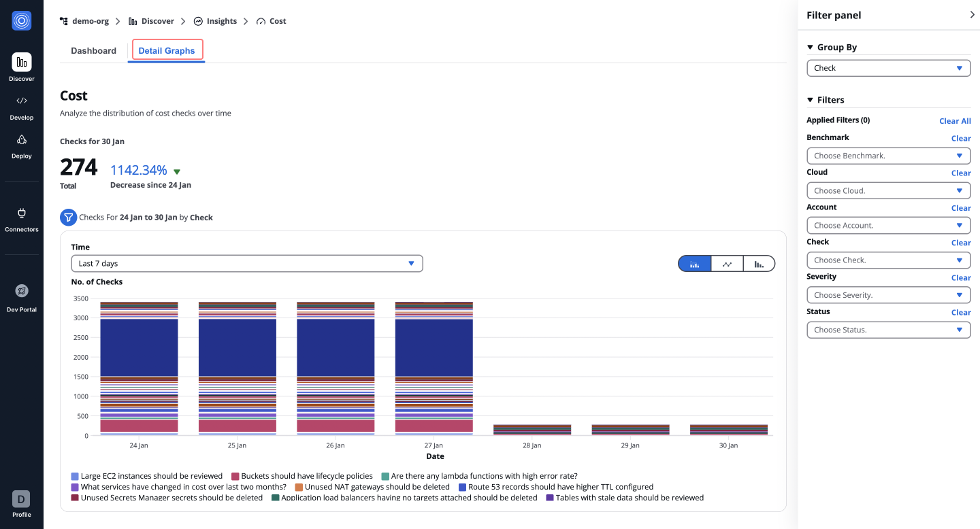Image resolution: width=980 pixels, height=529 pixels.
Task: Keep stacked bar chart view selected
Action: click(694, 263)
